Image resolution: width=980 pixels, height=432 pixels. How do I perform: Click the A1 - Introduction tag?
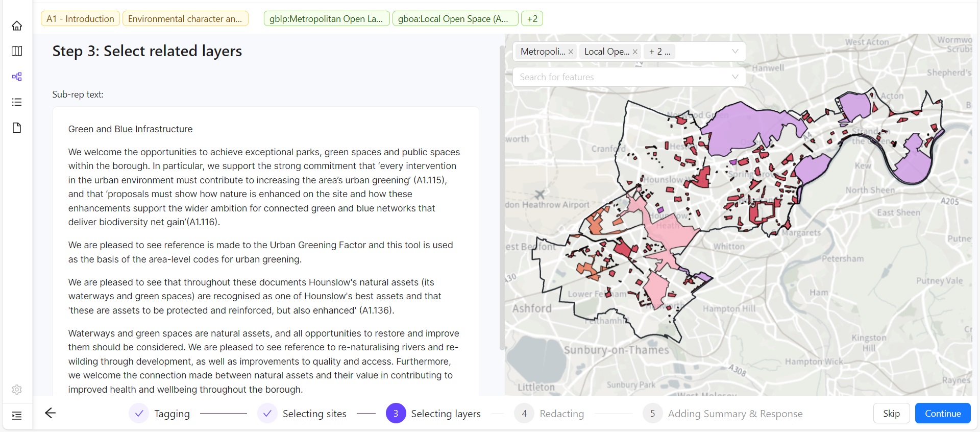[x=80, y=19]
